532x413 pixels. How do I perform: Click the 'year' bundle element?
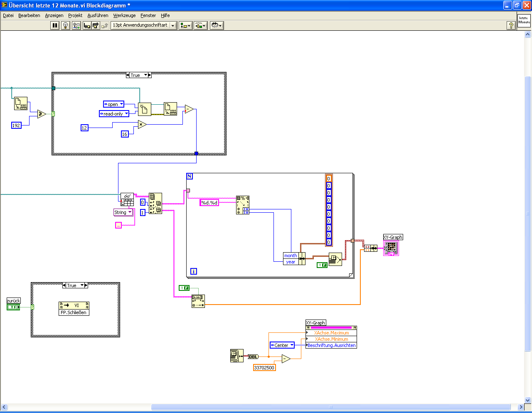tap(291, 262)
